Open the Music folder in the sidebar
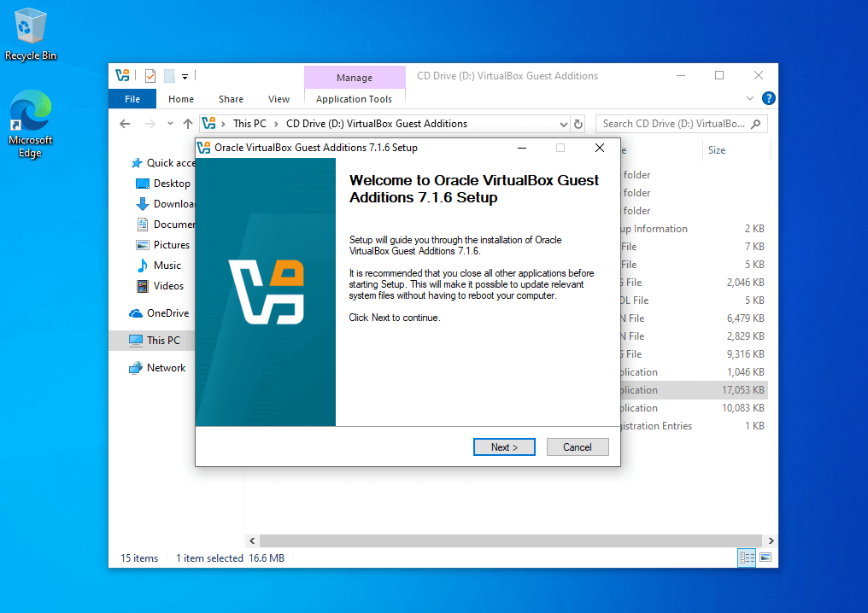The width and height of the screenshot is (868, 613). [x=159, y=266]
